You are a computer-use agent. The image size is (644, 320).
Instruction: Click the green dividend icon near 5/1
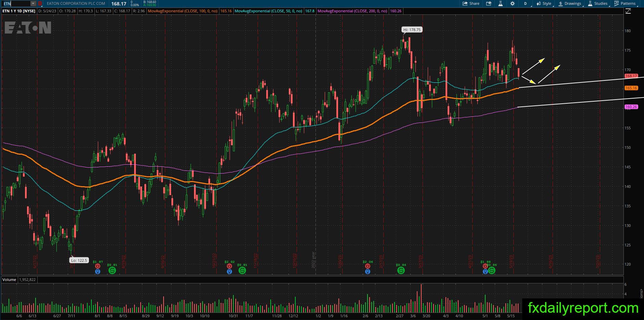click(492, 270)
